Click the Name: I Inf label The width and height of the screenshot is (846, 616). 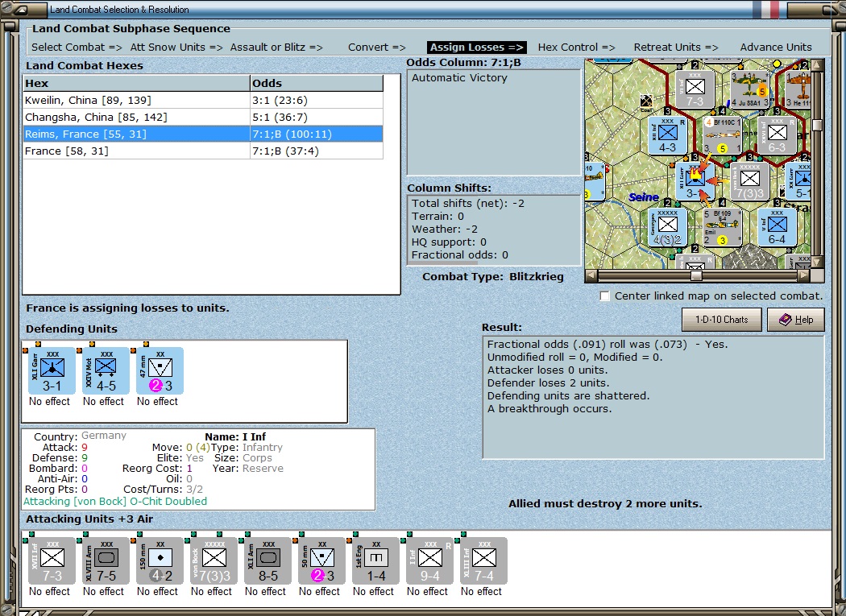click(235, 437)
